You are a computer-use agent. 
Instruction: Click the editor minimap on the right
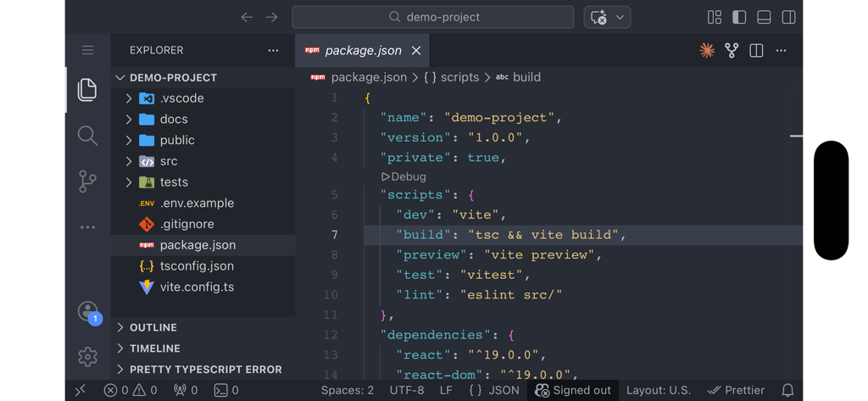[x=796, y=232]
